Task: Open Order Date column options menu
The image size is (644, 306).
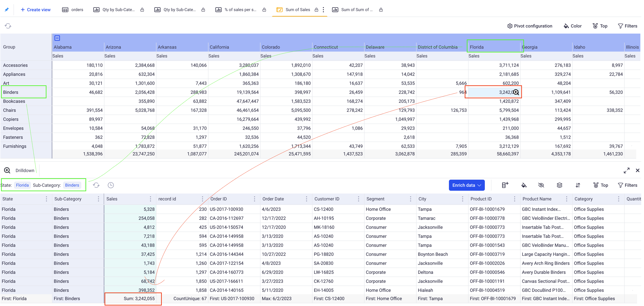Action: pos(307,199)
